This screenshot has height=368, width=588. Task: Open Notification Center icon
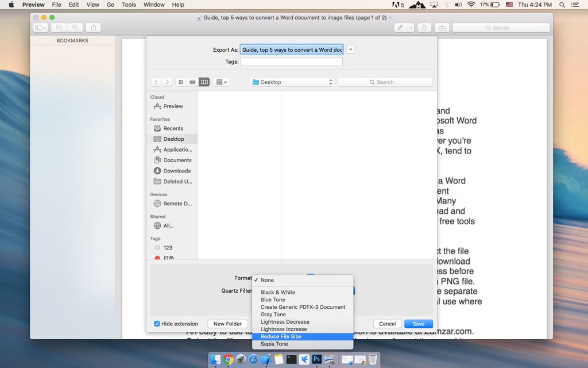575,5
